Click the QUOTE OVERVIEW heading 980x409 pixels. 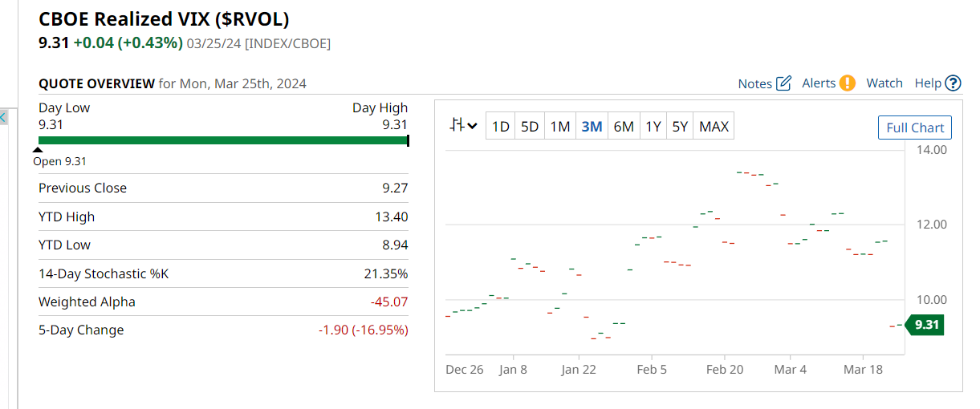coord(96,83)
